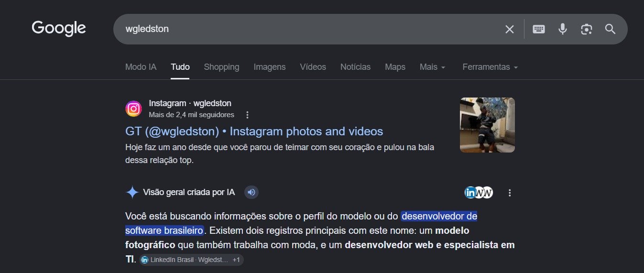Open AI overview source icons cluster
The width and height of the screenshot is (644, 273).
coord(479,193)
